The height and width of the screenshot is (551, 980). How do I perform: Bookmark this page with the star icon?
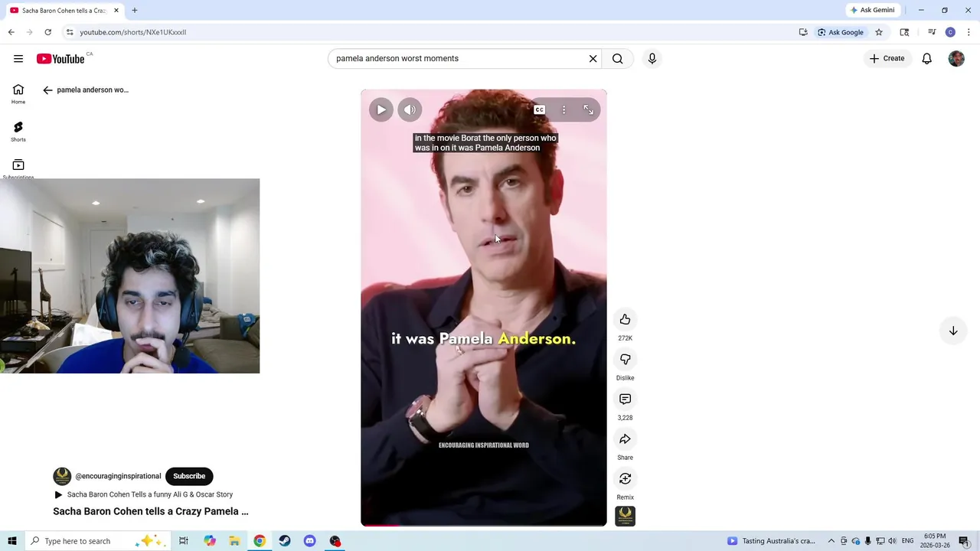point(879,32)
